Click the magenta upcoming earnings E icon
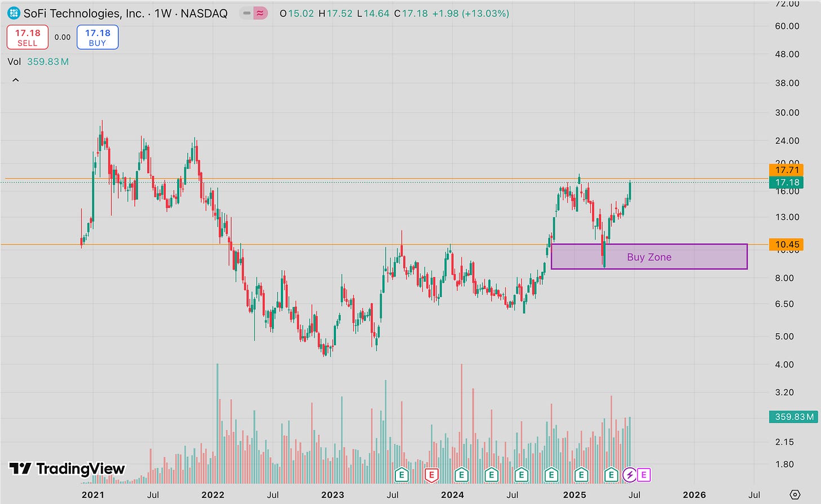The width and height of the screenshot is (821, 504). (x=643, y=475)
